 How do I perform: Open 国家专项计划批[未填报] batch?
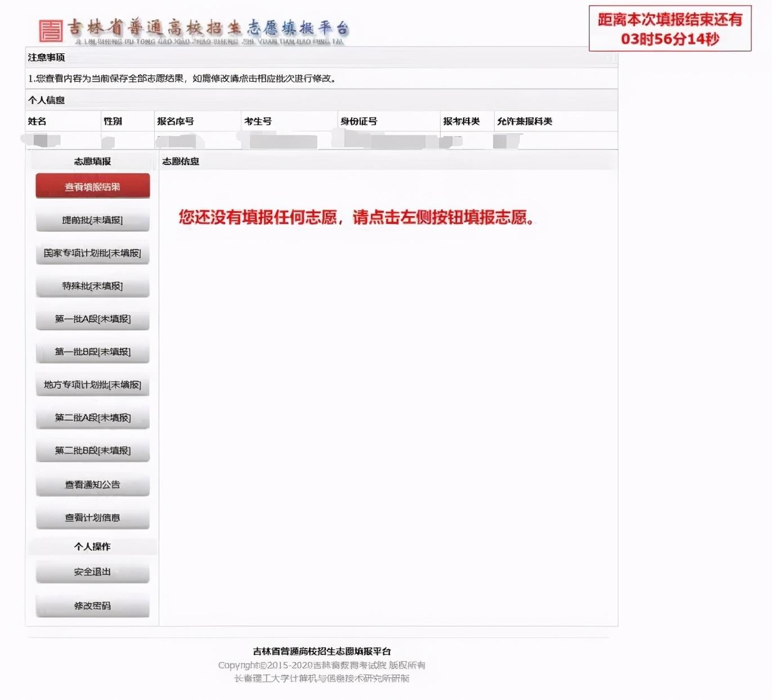tap(93, 253)
